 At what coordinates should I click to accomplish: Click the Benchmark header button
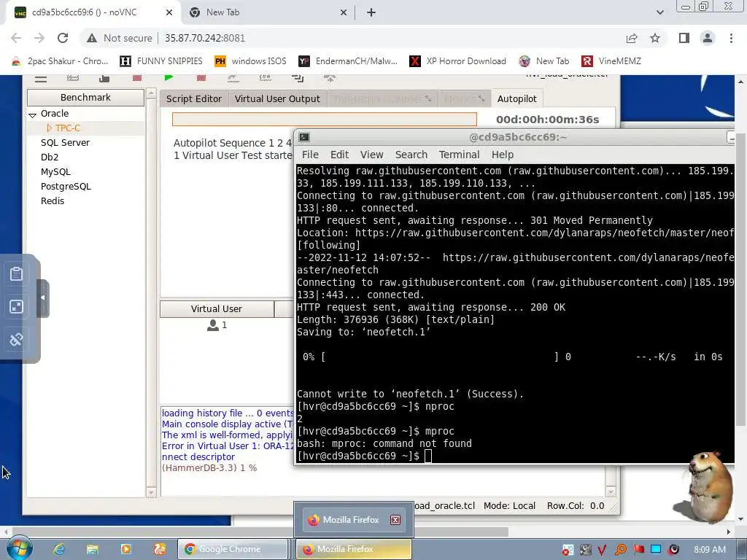tap(86, 98)
